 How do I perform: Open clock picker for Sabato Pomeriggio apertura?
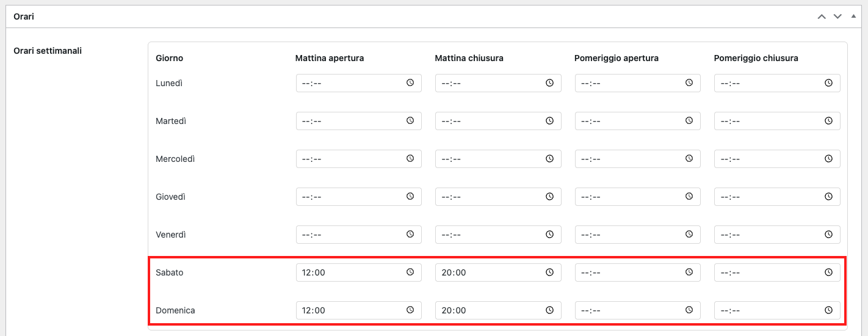pyautogui.click(x=689, y=272)
